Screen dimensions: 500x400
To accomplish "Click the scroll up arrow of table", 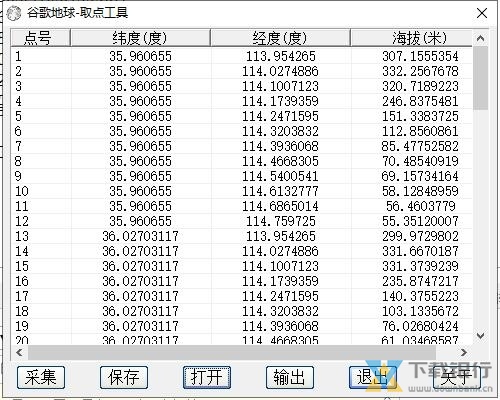I will pos(480,38).
